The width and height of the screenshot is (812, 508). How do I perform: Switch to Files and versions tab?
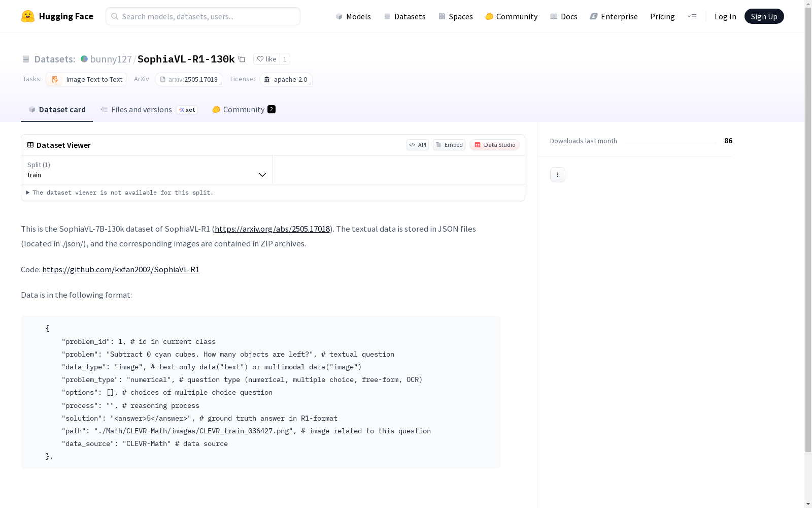[149, 109]
